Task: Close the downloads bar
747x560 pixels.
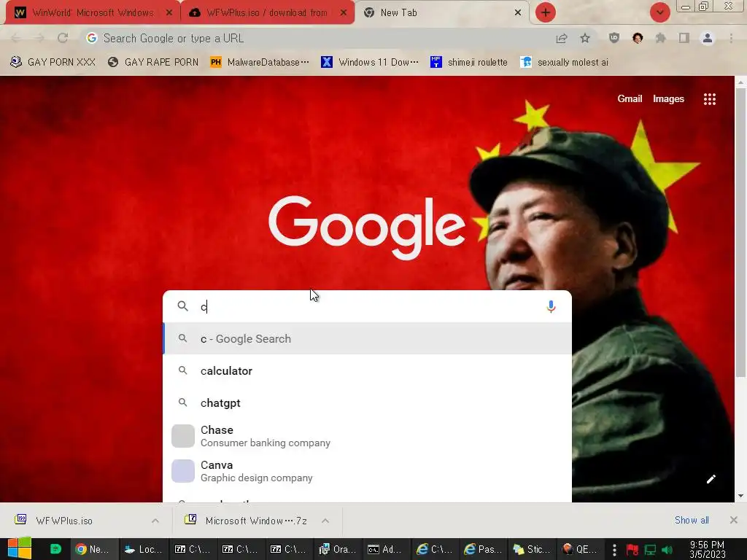Action: pos(734,520)
